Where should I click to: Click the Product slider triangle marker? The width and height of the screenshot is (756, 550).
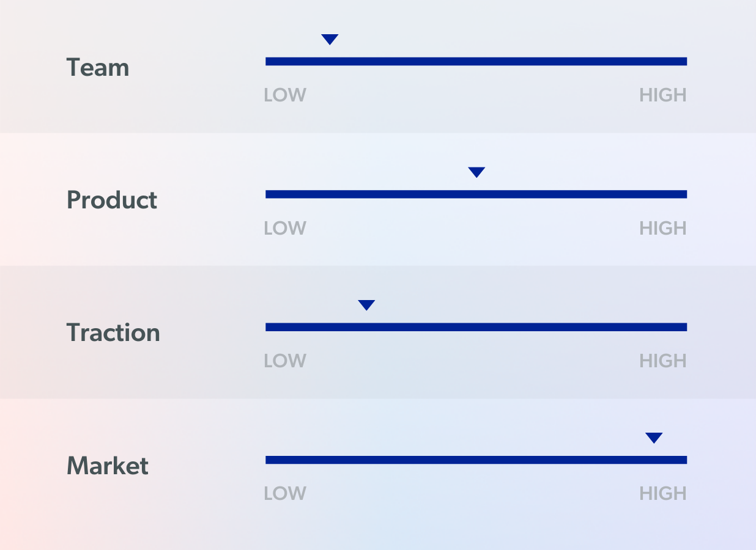tap(476, 172)
